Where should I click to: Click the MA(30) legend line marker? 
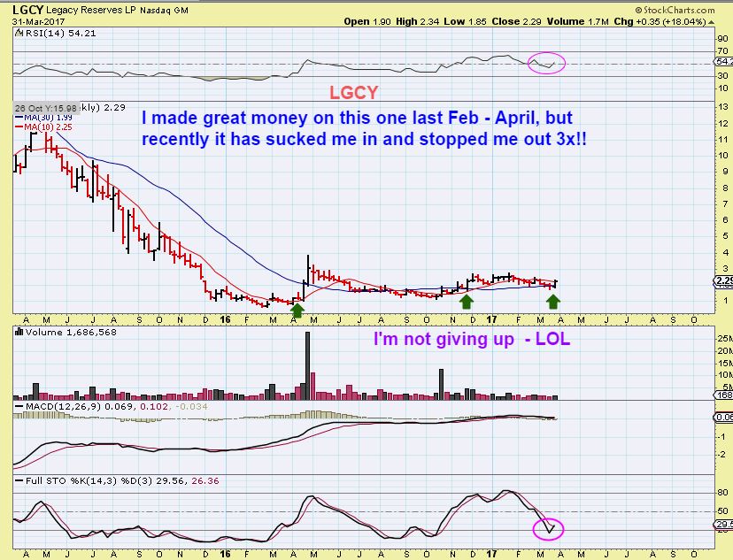[x=19, y=118]
